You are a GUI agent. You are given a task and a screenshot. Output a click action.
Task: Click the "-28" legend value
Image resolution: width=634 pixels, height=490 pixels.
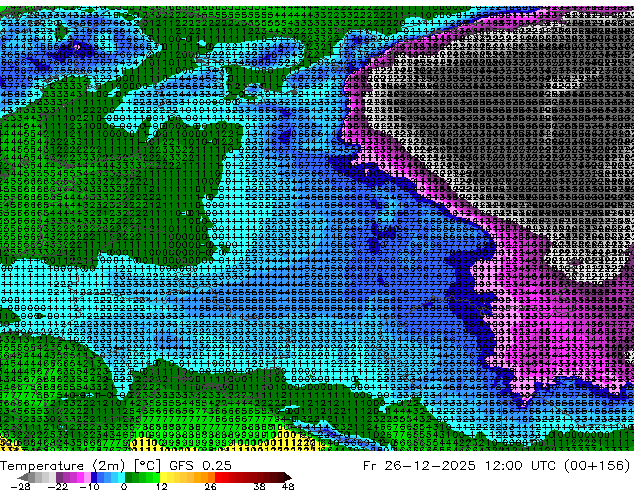tap(20, 486)
